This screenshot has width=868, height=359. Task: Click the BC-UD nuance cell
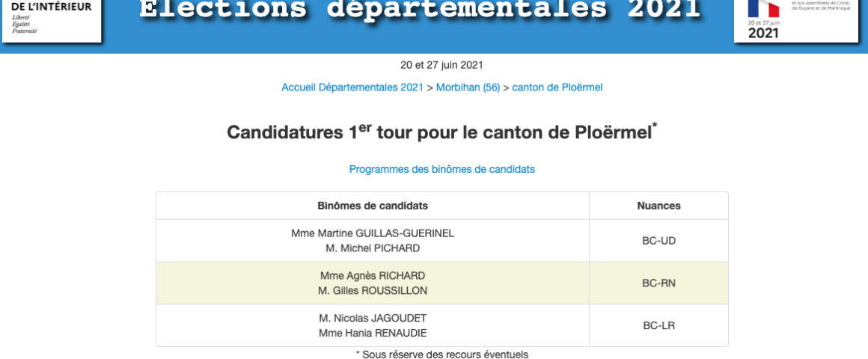click(x=658, y=241)
